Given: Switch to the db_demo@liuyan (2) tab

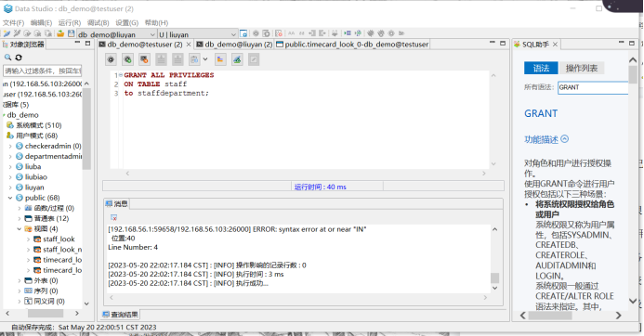Looking at the screenshot, I should 234,45.
